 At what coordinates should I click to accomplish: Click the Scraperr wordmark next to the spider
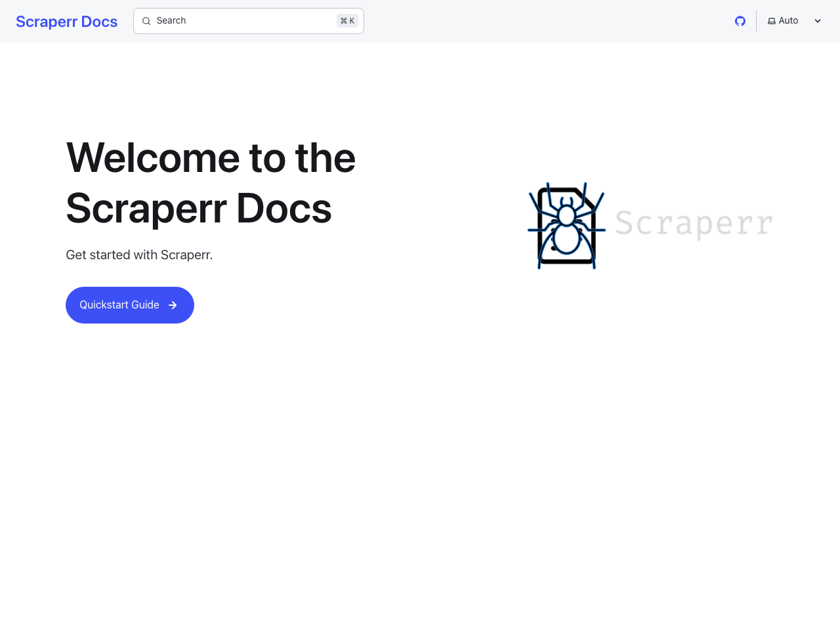693,224
